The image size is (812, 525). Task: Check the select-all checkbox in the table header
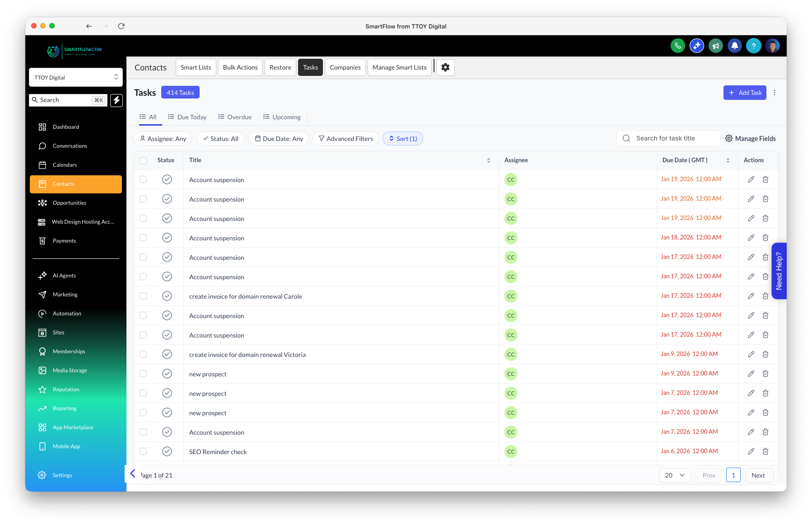tap(143, 160)
